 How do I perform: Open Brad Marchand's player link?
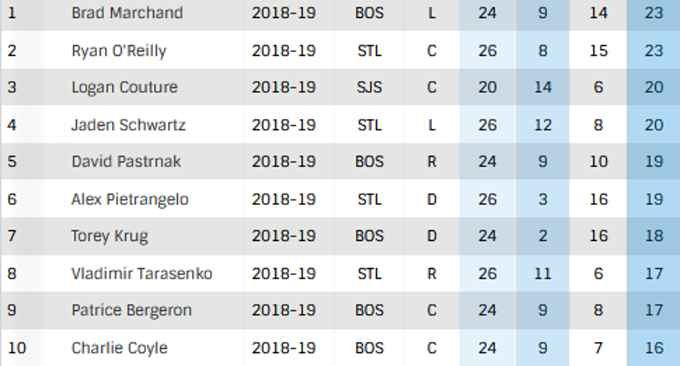tap(127, 13)
